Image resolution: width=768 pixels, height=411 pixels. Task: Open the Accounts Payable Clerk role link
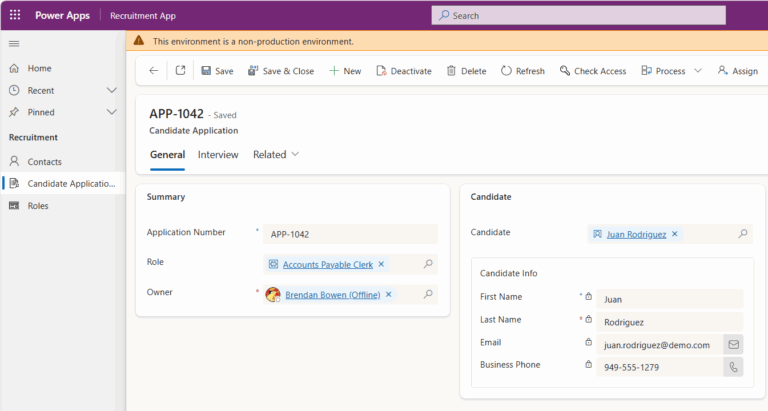(x=328, y=265)
